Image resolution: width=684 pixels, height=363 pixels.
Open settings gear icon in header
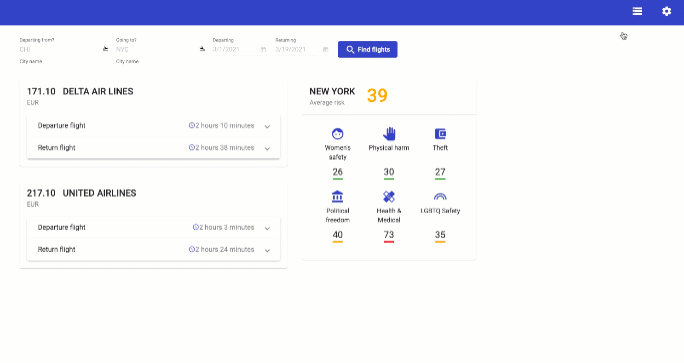[667, 11]
